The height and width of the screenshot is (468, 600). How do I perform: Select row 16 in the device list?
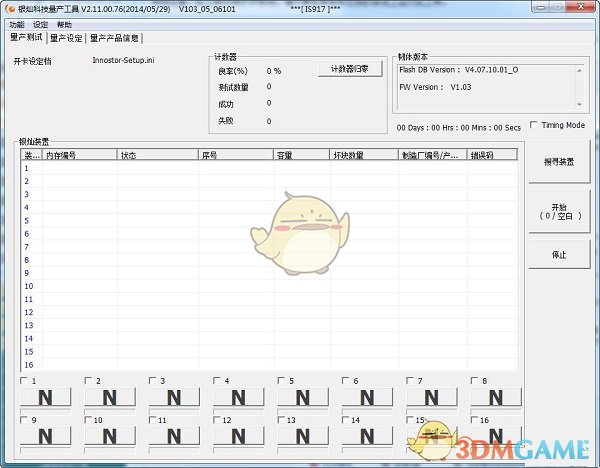click(x=269, y=365)
